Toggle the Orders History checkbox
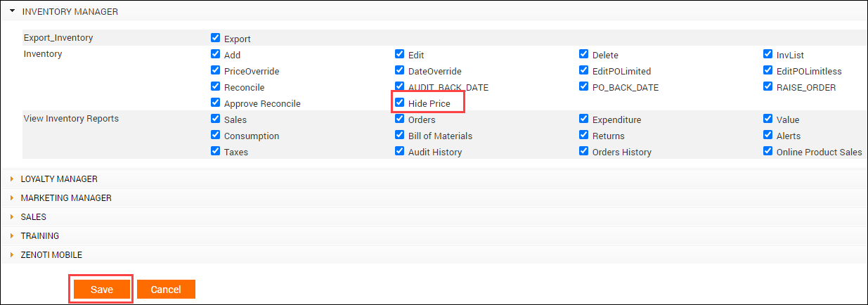Screen dimensions: 868x305 click(584, 151)
